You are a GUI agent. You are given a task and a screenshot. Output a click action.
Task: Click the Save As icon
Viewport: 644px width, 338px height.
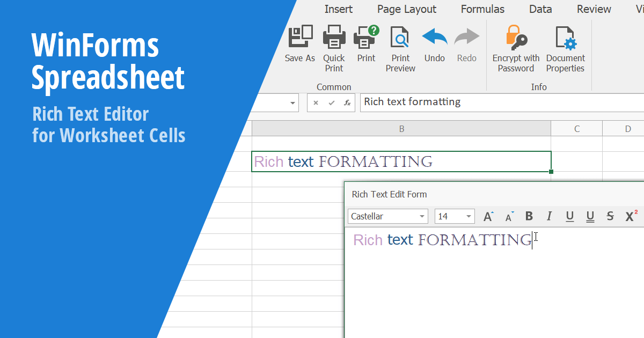pos(299,36)
